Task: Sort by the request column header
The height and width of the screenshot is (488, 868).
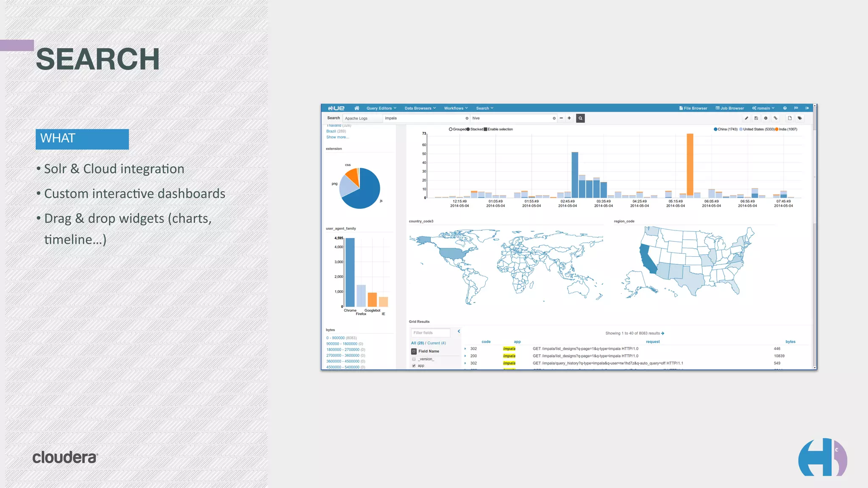Action: tap(653, 342)
